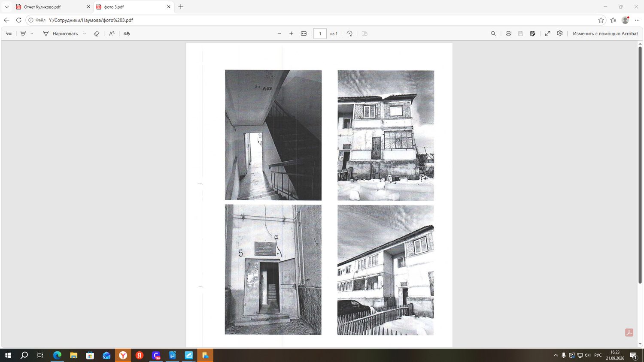The width and height of the screenshot is (644, 362).
Task: Enter full screen mode
Action: (x=548, y=33)
